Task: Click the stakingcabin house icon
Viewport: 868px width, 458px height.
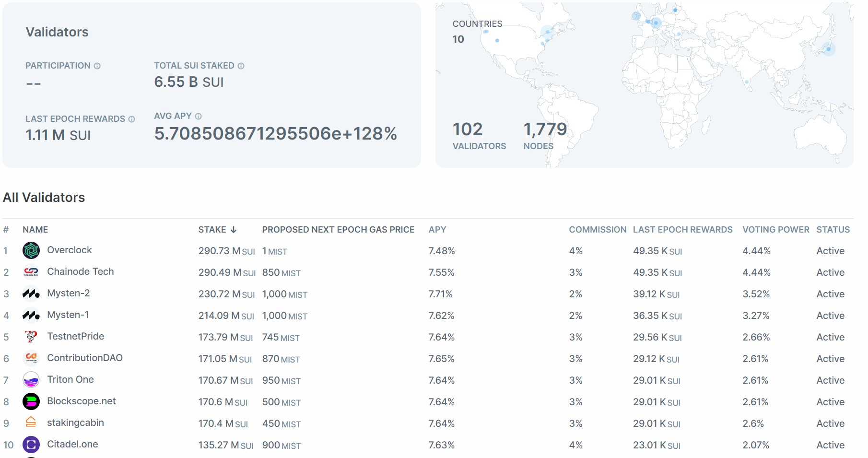Action: [x=31, y=422]
